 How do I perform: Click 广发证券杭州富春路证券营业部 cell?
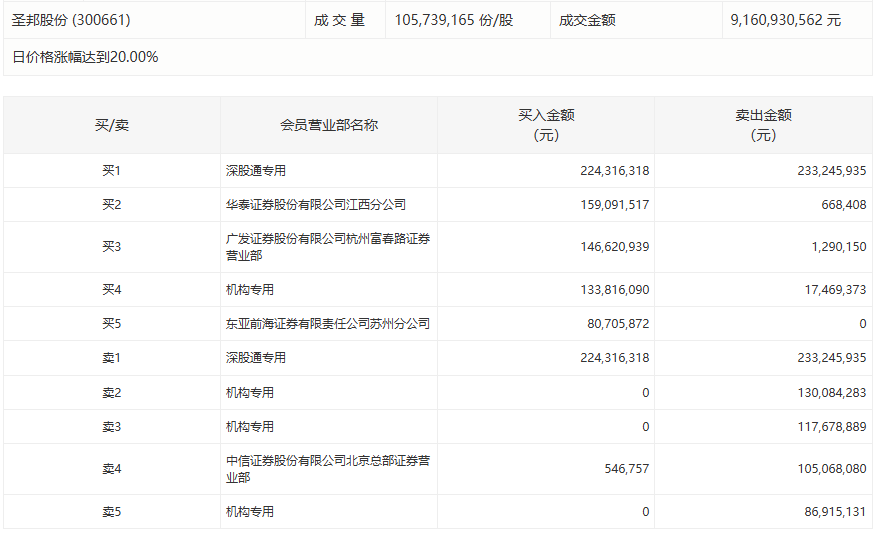pos(328,247)
